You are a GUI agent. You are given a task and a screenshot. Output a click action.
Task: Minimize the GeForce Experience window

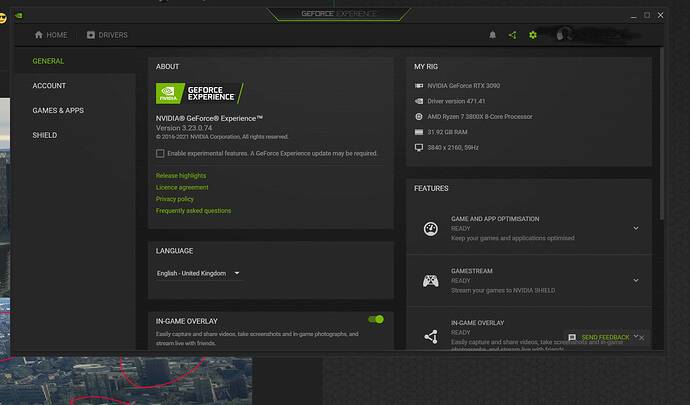click(633, 15)
